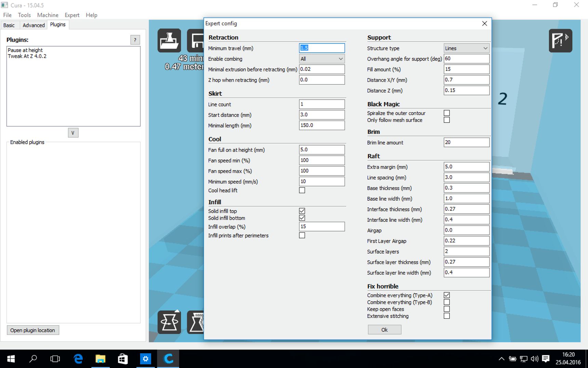This screenshot has width=588, height=368.
Task: Open the Tools menu
Action: click(24, 15)
